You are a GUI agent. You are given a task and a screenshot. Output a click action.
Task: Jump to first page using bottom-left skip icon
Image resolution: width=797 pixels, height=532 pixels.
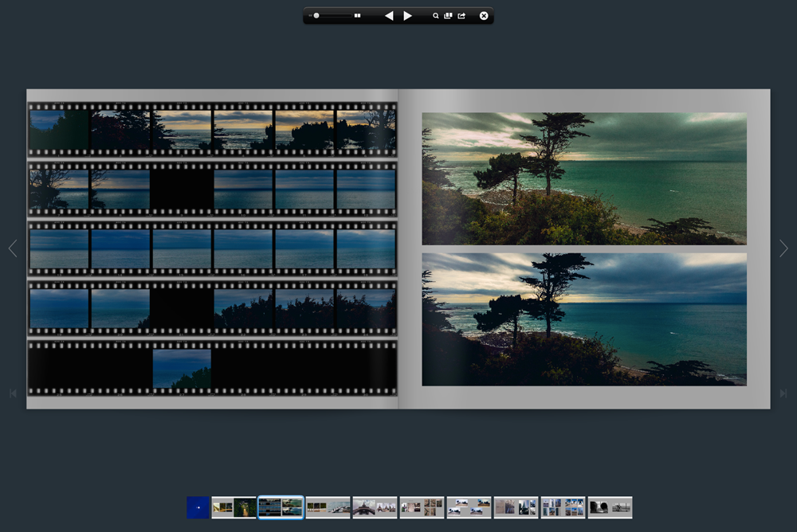click(13, 393)
